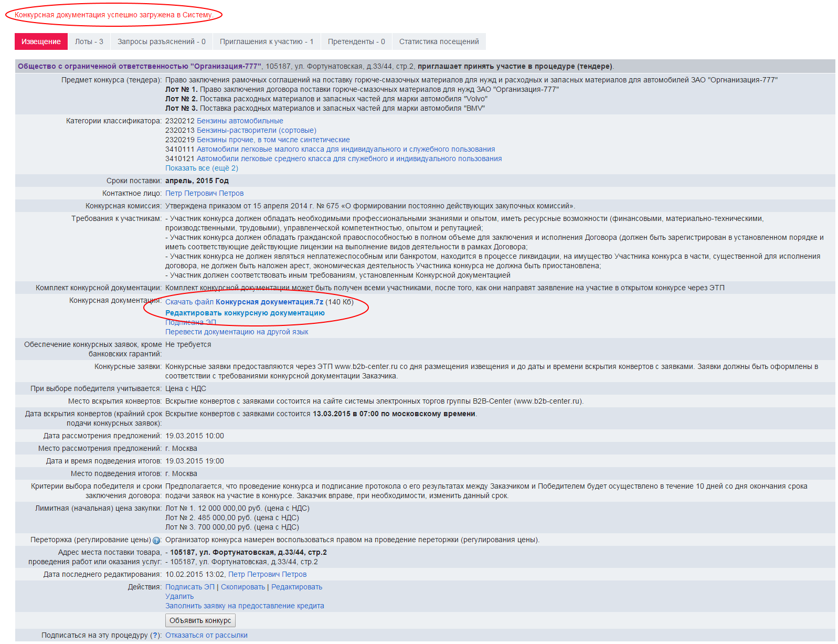Open Заполнить заявку на предоставление кредита
Screen dimensions: 838x644
245,606
